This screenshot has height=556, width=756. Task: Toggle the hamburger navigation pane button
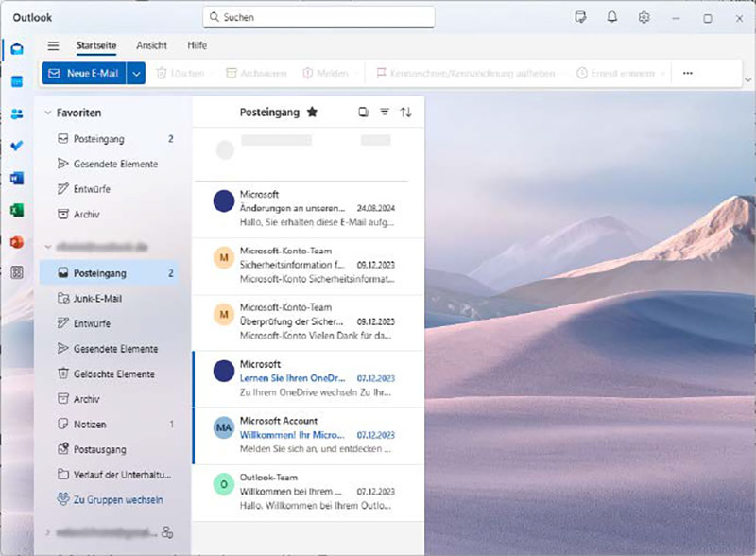tap(53, 45)
